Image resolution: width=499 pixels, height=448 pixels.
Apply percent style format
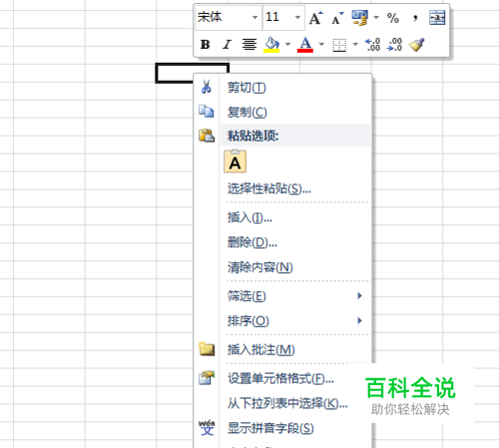coord(393,18)
